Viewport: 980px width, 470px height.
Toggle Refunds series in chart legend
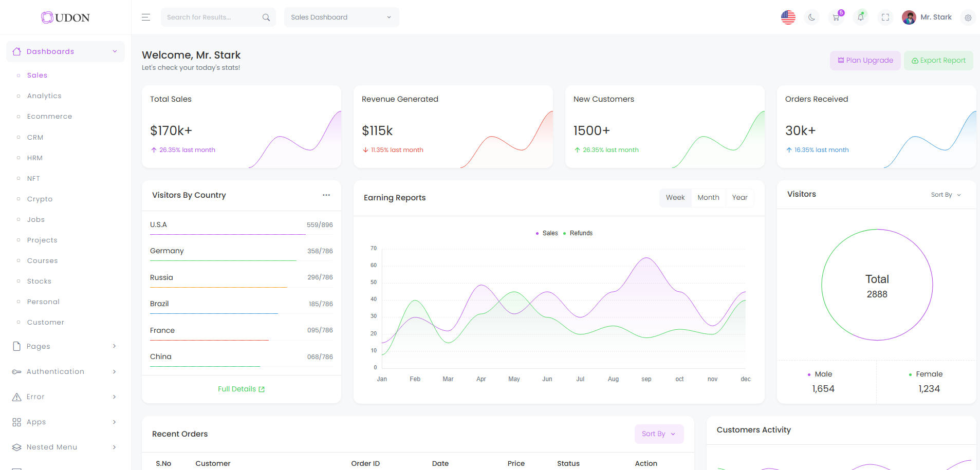click(x=578, y=233)
